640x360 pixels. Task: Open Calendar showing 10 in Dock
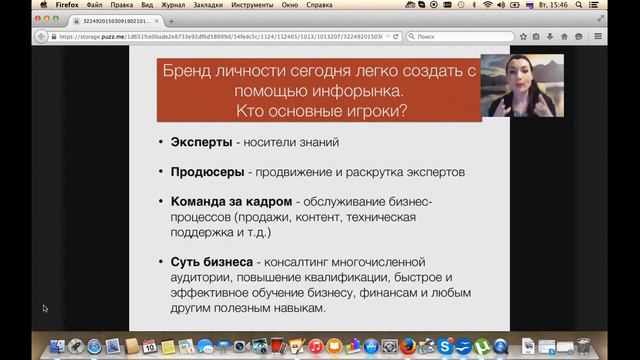pos(150,347)
